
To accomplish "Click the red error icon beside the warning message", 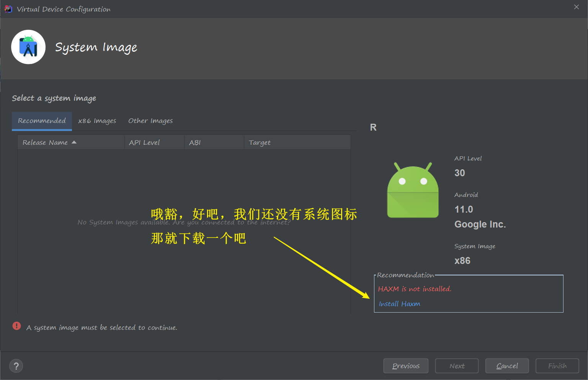I will tap(16, 326).
